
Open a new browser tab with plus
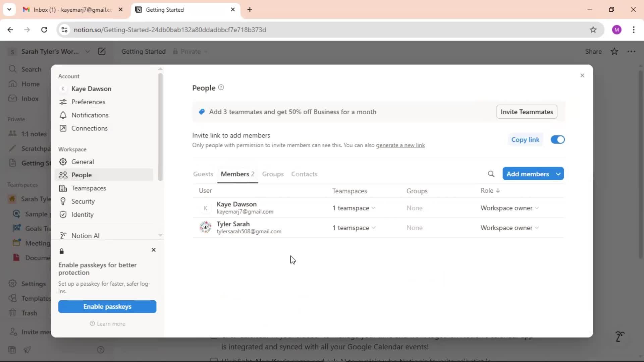[x=250, y=9]
